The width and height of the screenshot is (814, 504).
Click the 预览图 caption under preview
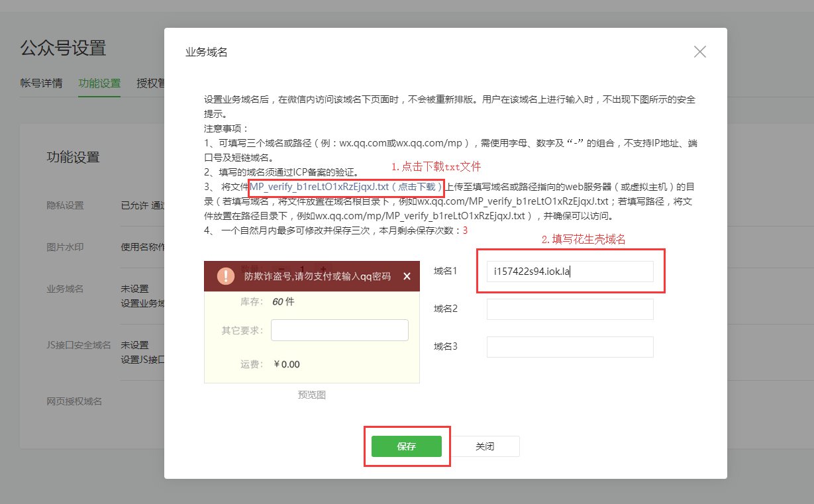point(312,395)
